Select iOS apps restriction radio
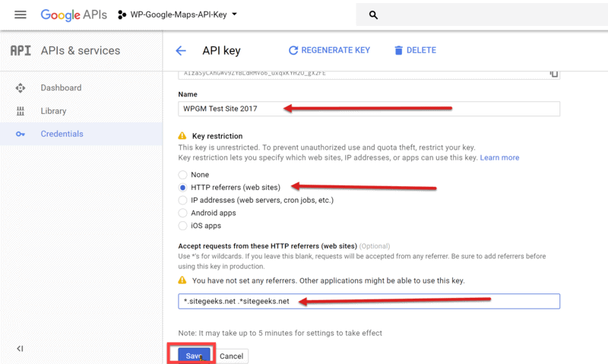This screenshot has height=364, width=608. coord(182,226)
